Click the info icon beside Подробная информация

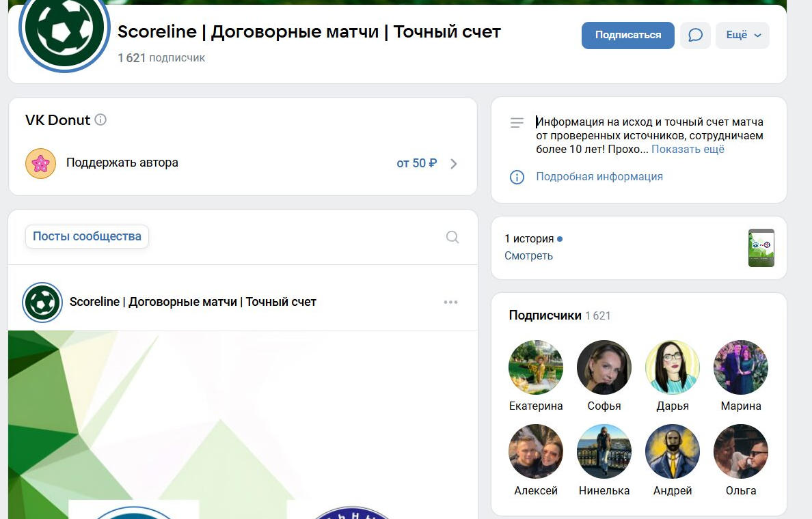[517, 177]
